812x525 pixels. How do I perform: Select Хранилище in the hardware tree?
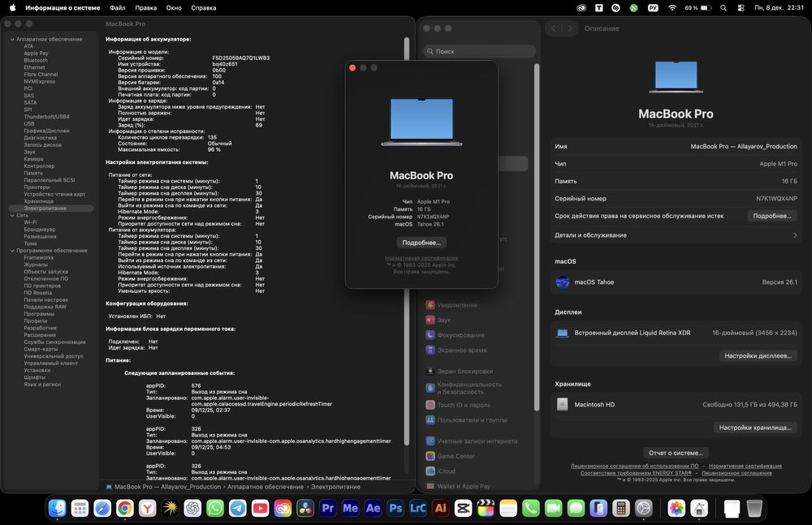(x=39, y=201)
